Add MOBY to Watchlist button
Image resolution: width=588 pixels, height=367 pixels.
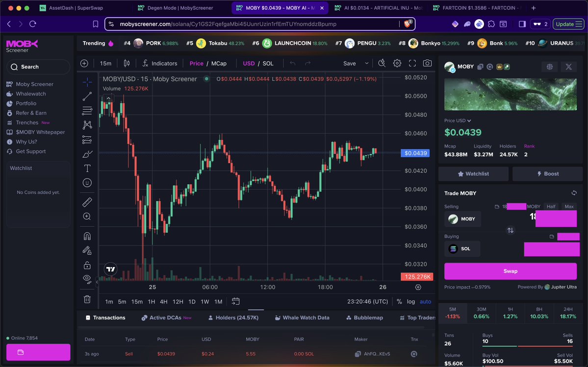tap(473, 174)
